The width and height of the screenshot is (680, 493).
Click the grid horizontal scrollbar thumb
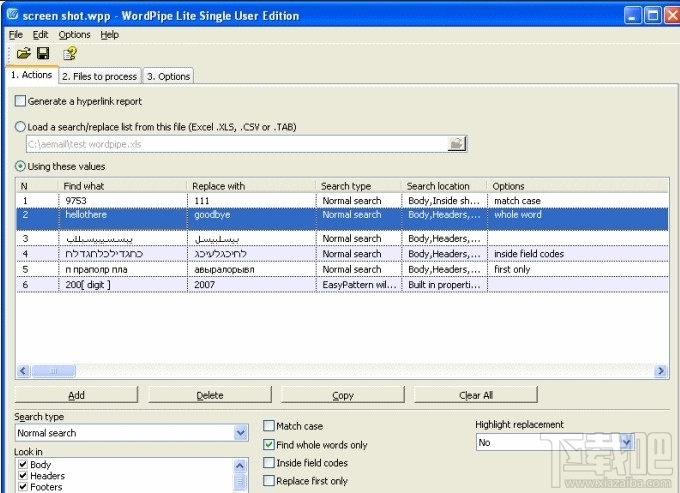point(53,371)
